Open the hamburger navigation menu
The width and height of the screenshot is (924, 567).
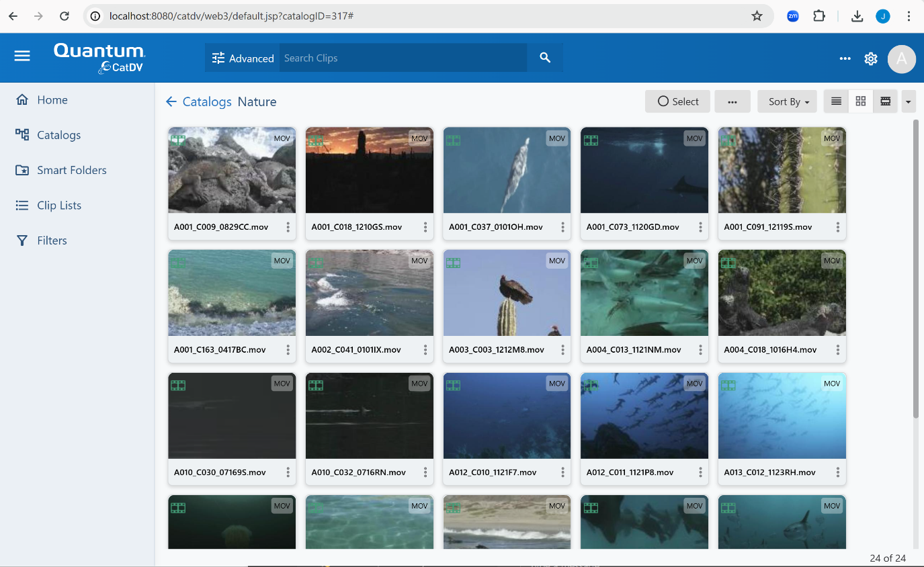point(22,56)
